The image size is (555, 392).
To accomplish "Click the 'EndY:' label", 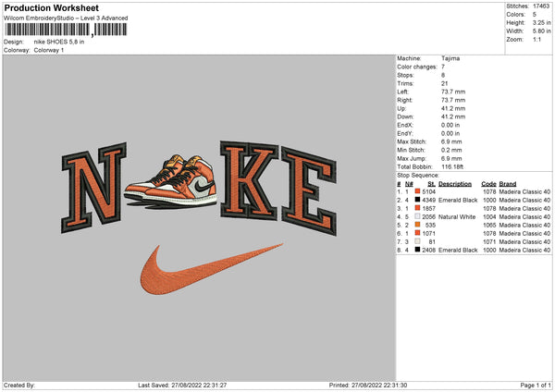I will click(405, 133).
